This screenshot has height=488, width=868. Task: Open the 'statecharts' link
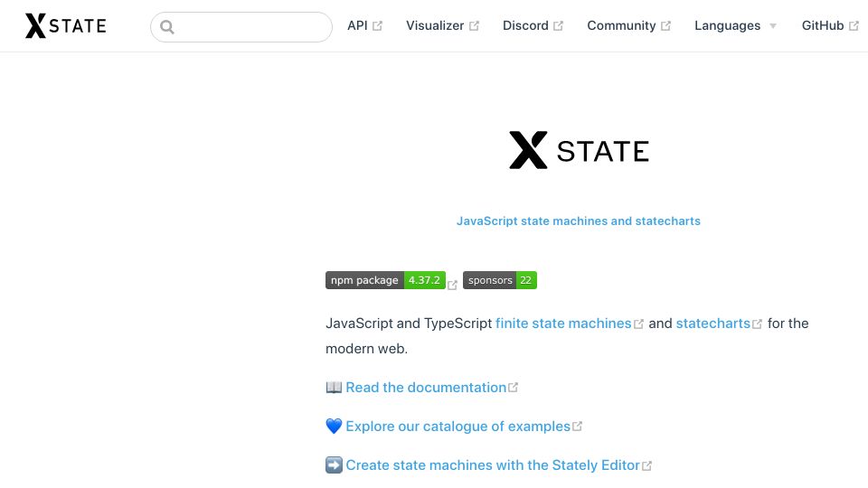click(x=713, y=324)
